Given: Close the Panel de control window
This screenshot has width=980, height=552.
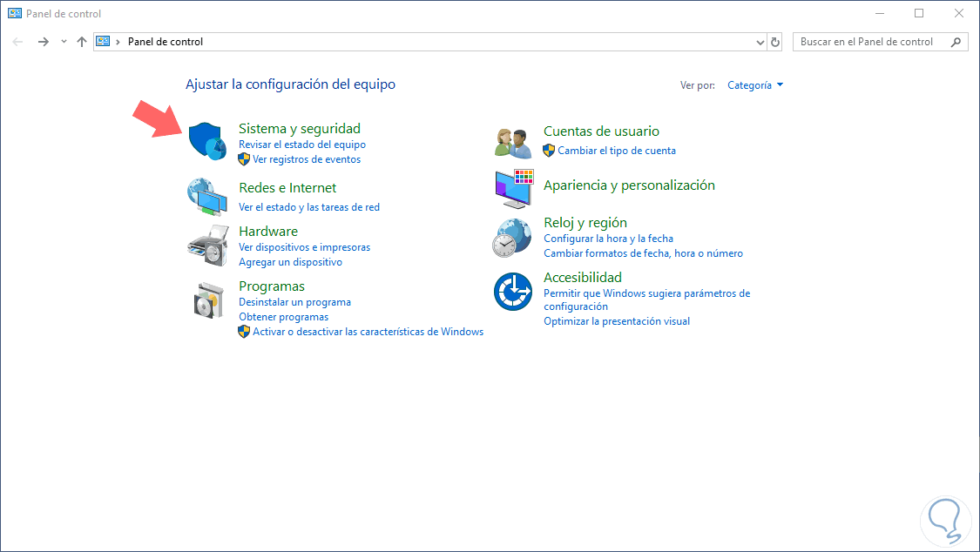Looking at the screenshot, I should pyautogui.click(x=959, y=13).
